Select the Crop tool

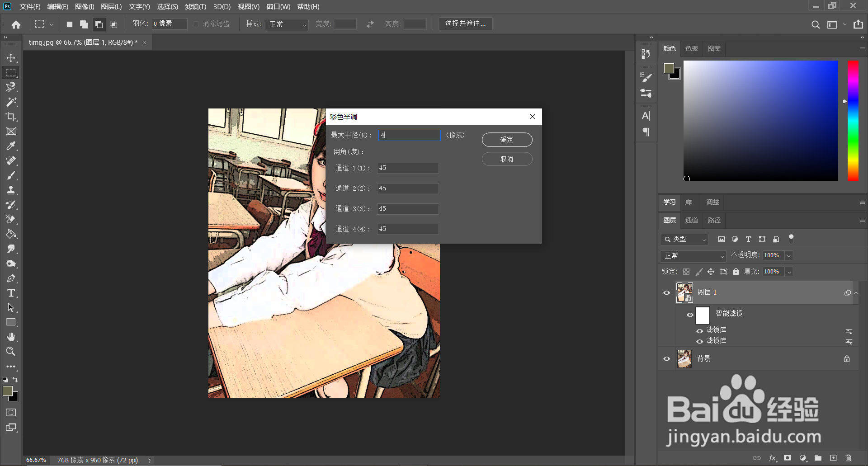tap(11, 117)
